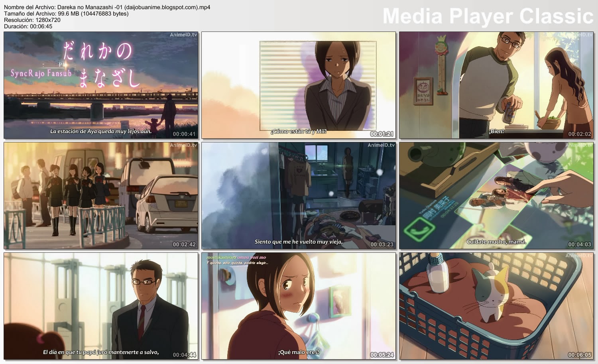The image size is (598, 364).
Task: Click the subtitle 'La estación de Aya queda muy lejos aún.'
Action: [x=101, y=131]
